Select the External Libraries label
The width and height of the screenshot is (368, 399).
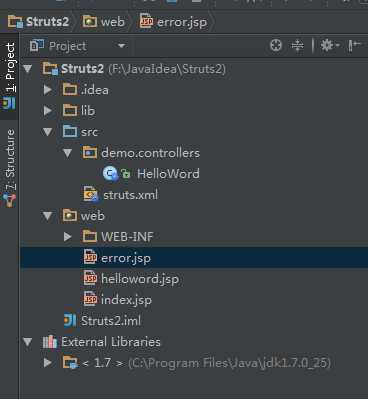point(111,342)
